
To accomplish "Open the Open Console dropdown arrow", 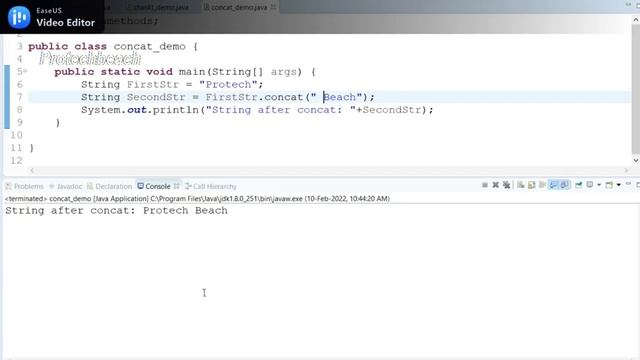I will coord(618,185).
